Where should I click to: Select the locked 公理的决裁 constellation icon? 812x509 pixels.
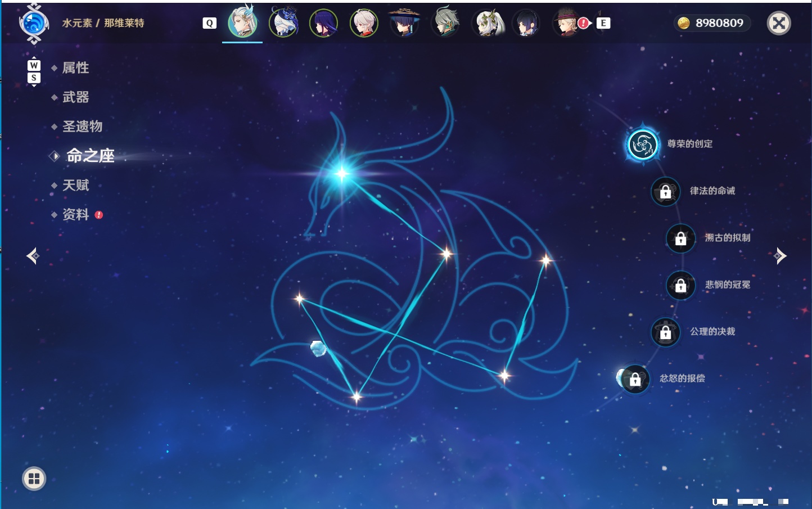[665, 332]
